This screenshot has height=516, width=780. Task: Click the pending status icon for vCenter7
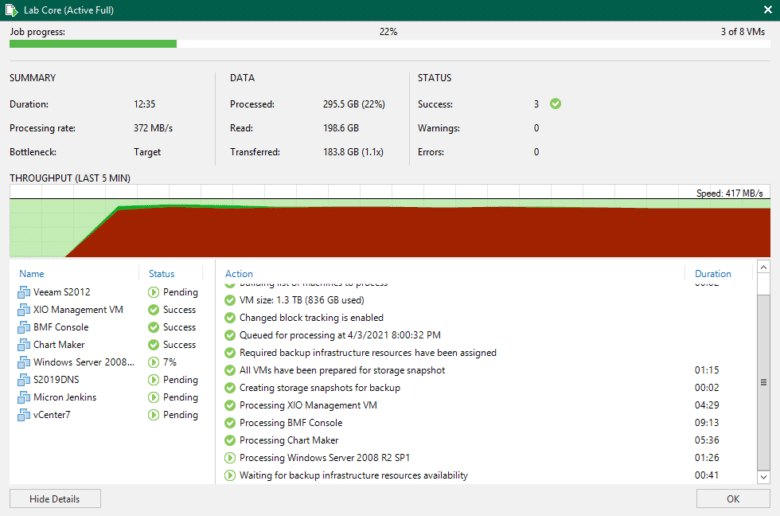154,414
